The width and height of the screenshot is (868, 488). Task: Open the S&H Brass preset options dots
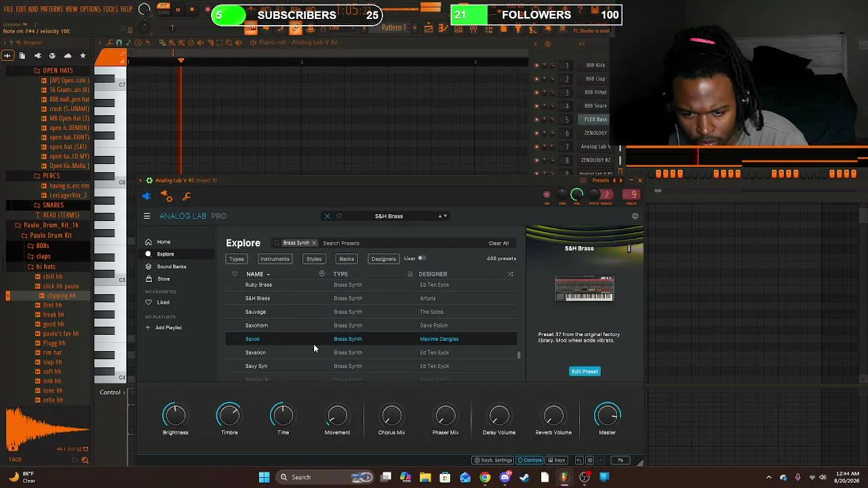[629, 249]
